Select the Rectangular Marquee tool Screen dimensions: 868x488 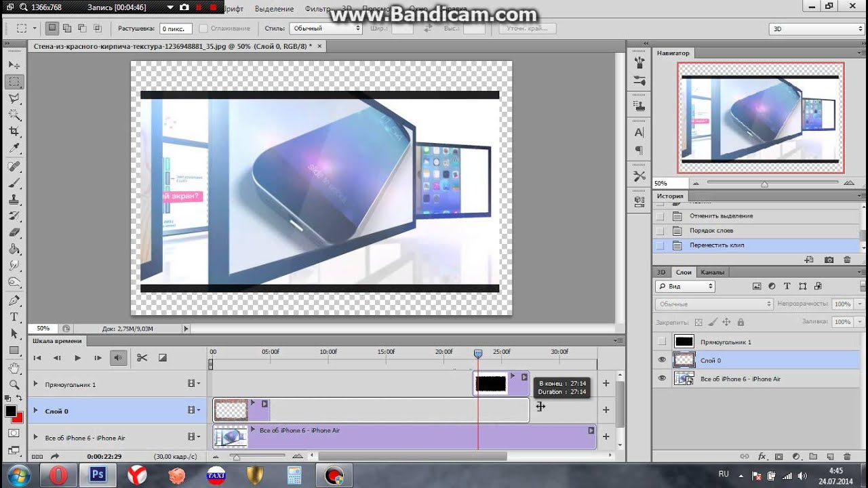click(14, 82)
